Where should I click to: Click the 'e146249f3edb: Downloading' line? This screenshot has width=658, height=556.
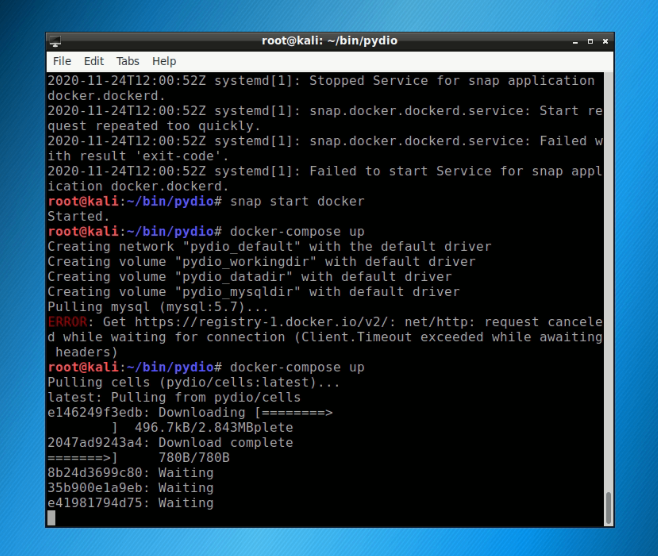tap(190, 412)
